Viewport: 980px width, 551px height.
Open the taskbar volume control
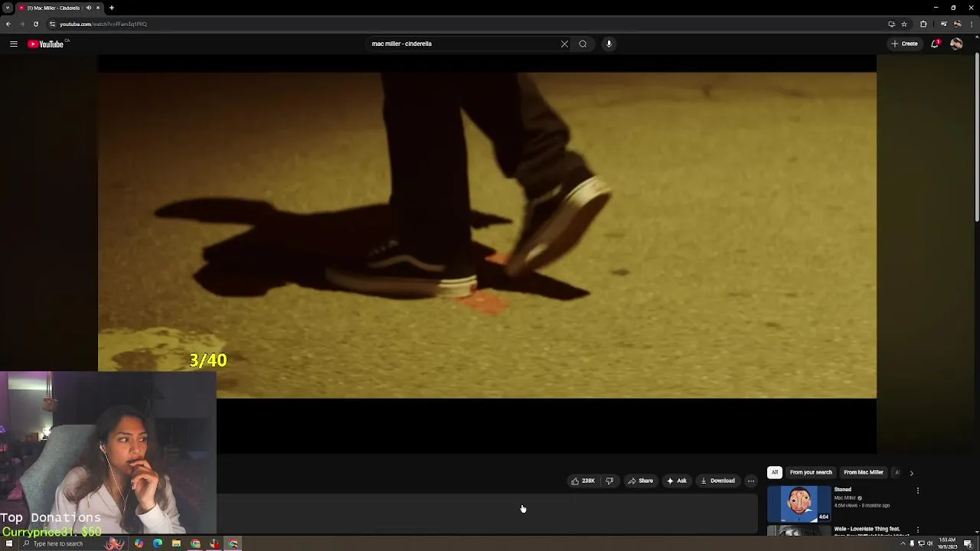(x=930, y=543)
